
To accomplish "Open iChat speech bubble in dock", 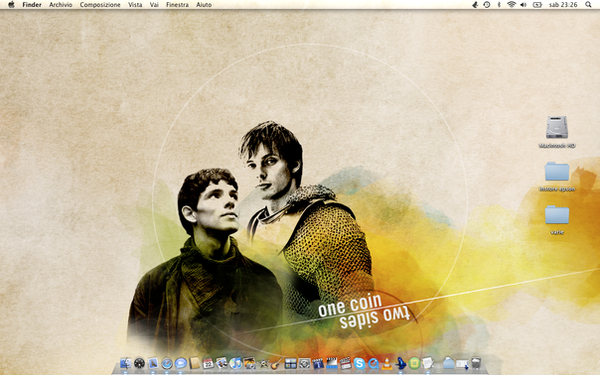I will [x=181, y=363].
